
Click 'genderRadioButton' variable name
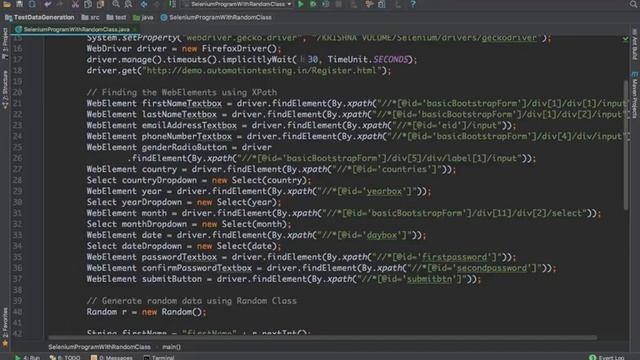click(x=184, y=147)
